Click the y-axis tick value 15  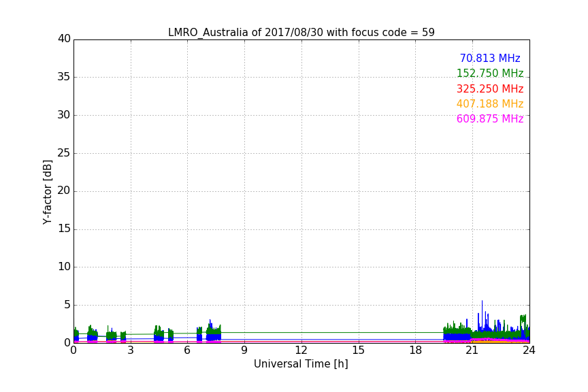[x=64, y=229]
